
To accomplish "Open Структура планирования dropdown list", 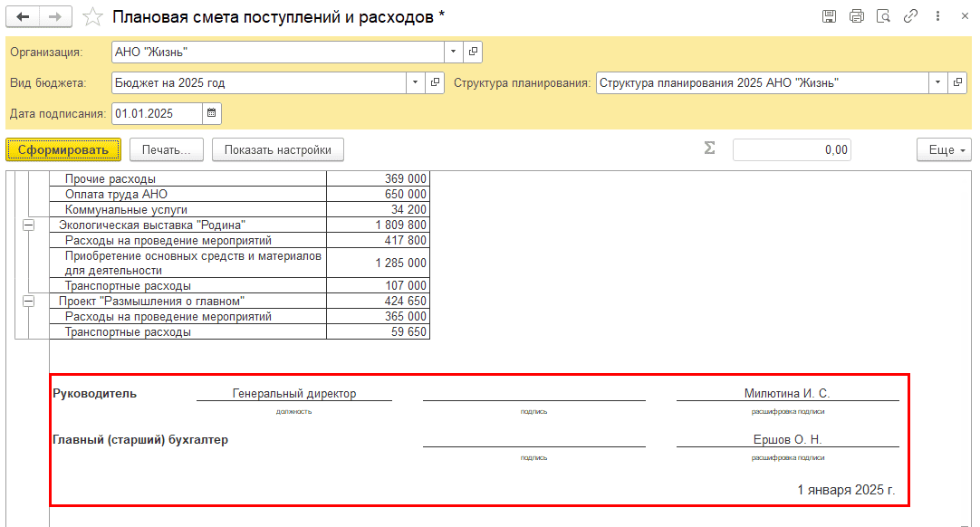I will (937, 82).
